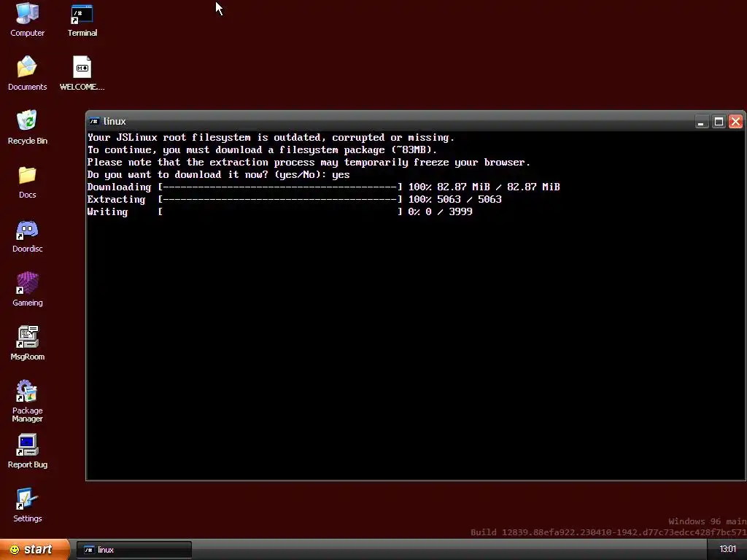The image size is (747, 560).
Task: Open the Documents folder icon
Action: [27, 73]
